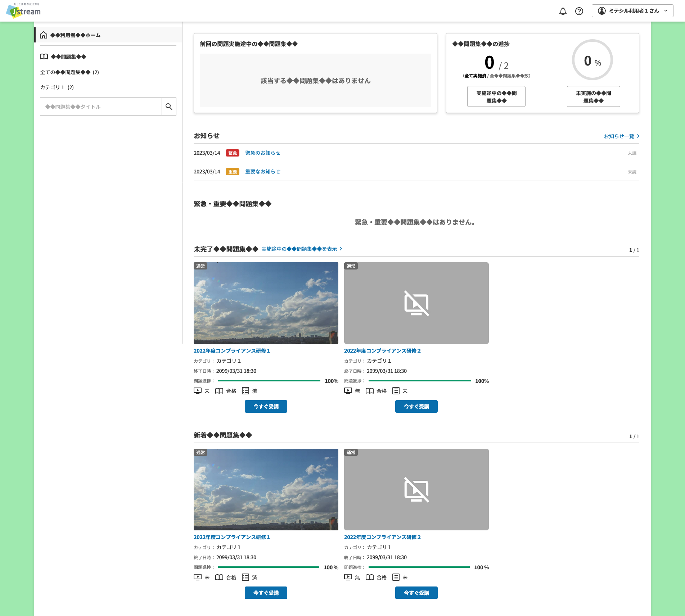Open 2022年度コンプライアンス研修１ title in 新着 section
Screen dimensions: 685x616
(x=232, y=537)
